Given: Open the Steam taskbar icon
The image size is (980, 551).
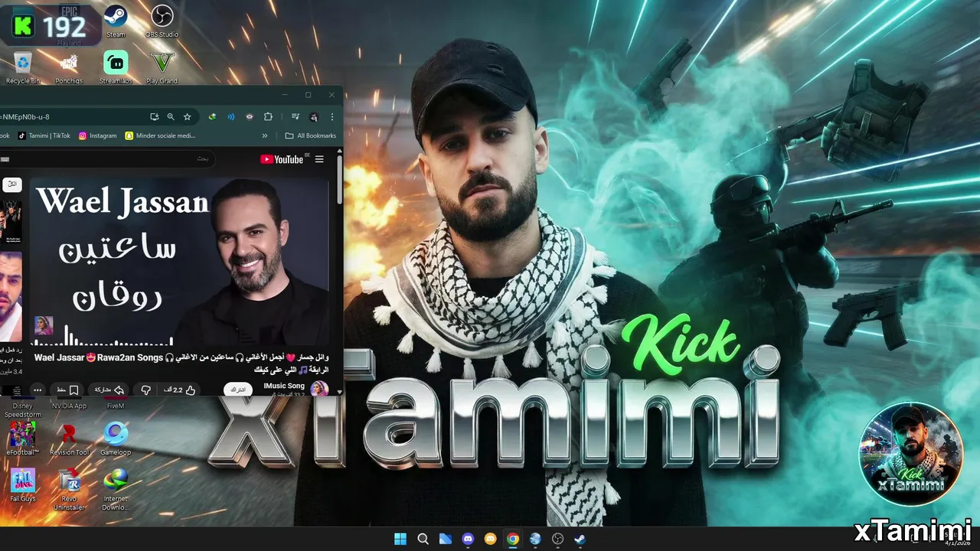Looking at the screenshot, I should point(580,539).
